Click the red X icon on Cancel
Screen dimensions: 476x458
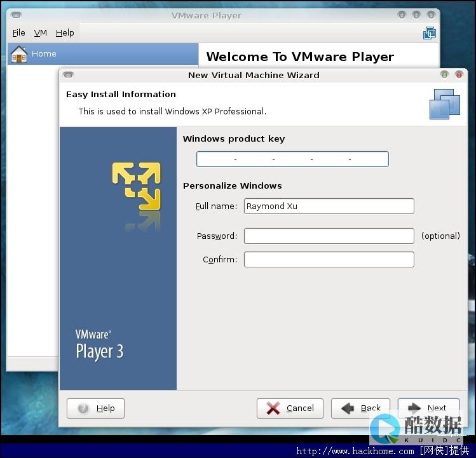click(x=273, y=408)
